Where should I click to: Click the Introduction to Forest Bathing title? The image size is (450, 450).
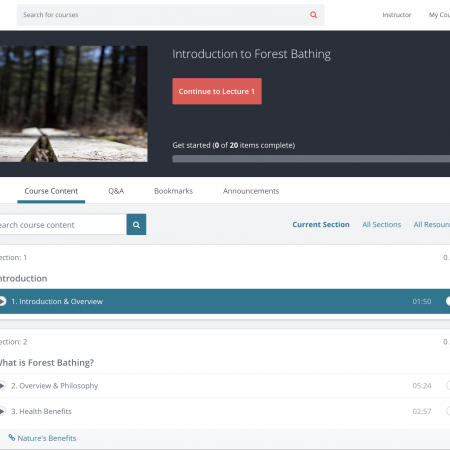coord(252,54)
